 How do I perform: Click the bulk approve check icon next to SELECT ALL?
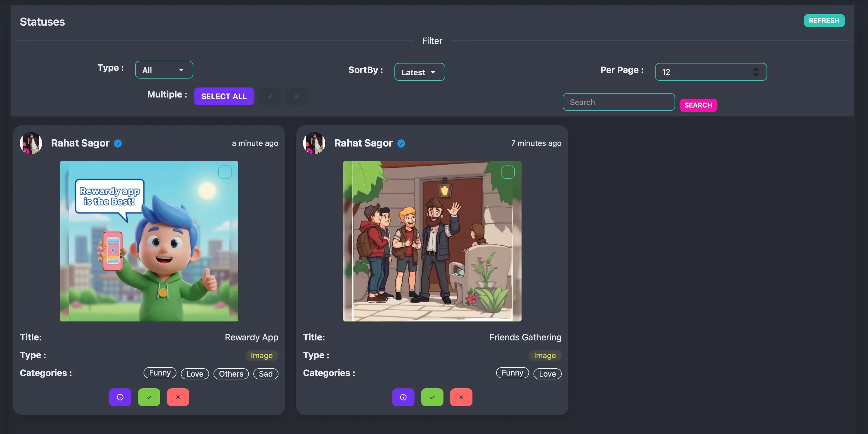pyautogui.click(x=270, y=96)
